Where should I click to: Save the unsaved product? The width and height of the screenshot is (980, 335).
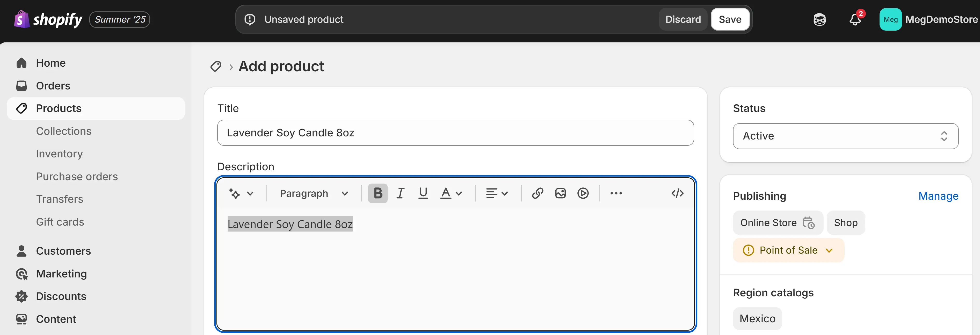(x=730, y=19)
